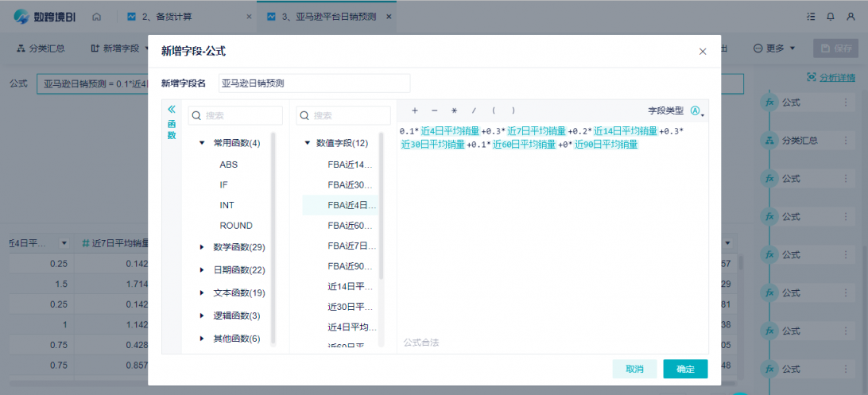Select the highlighted FBA近4日 field
Viewport: 868px width, 395px height.
click(x=340, y=205)
